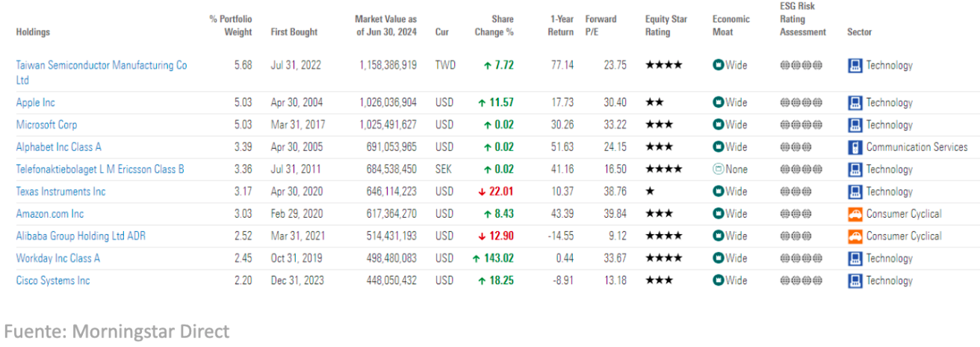Sort by 1-Year Return column header
980x347 pixels.
point(561,25)
